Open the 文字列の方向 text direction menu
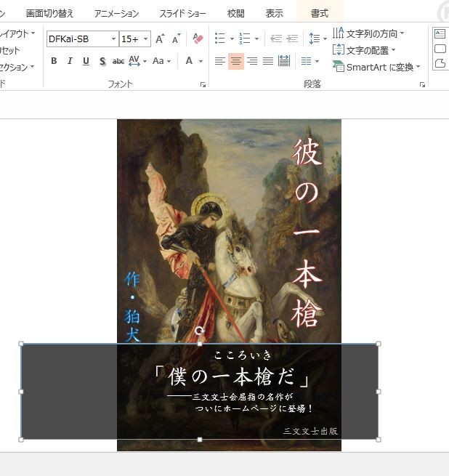The height and width of the screenshot is (476, 449). pyautogui.click(x=368, y=33)
